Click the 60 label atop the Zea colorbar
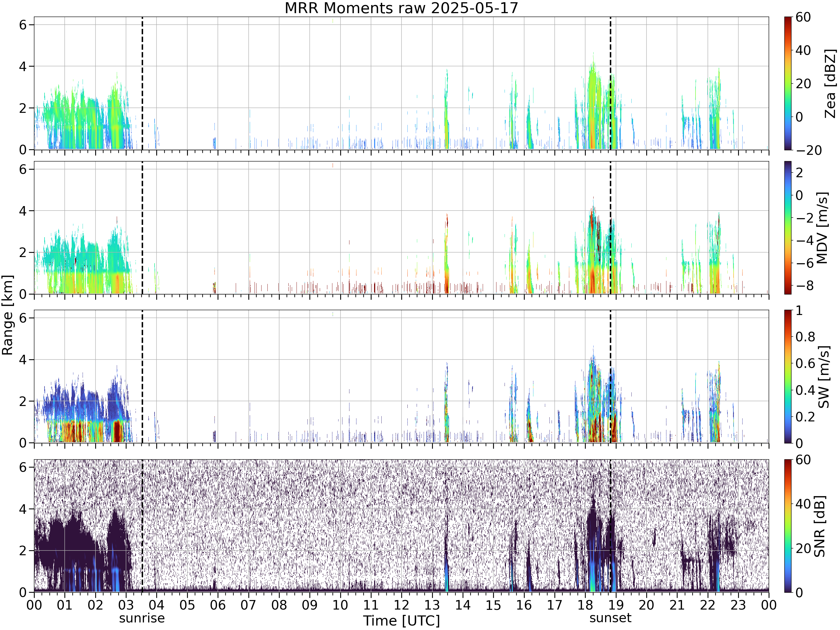The image size is (840, 630). point(803,17)
